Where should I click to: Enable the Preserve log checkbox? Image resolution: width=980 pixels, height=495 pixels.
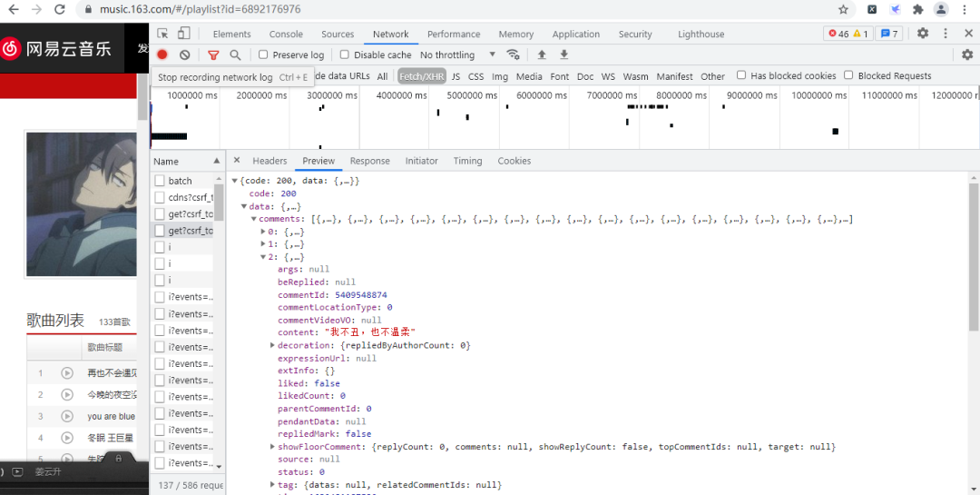tap(264, 54)
